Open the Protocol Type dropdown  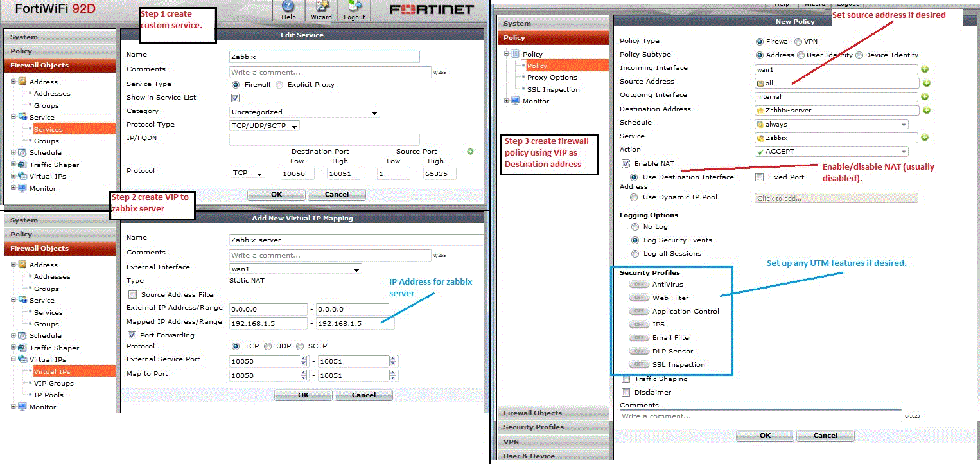click(265, 126)
